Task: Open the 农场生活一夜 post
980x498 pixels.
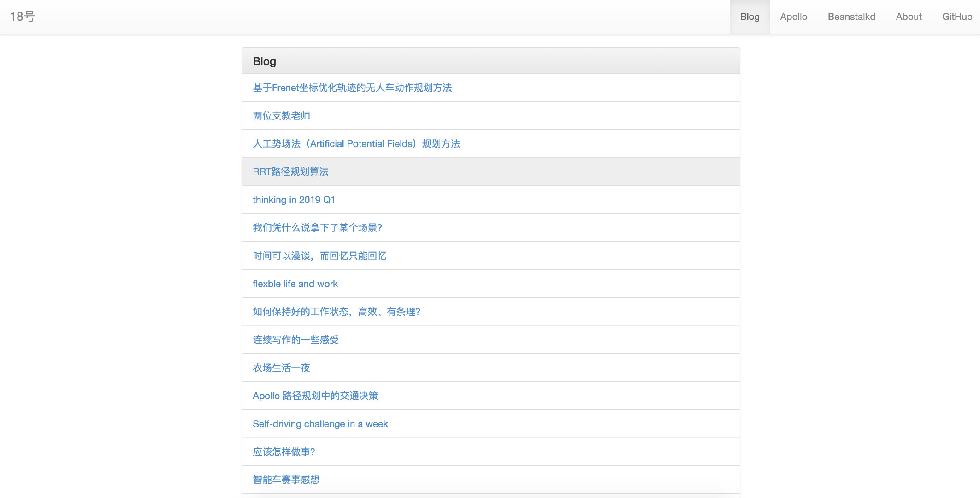Action: click(281, 368)
